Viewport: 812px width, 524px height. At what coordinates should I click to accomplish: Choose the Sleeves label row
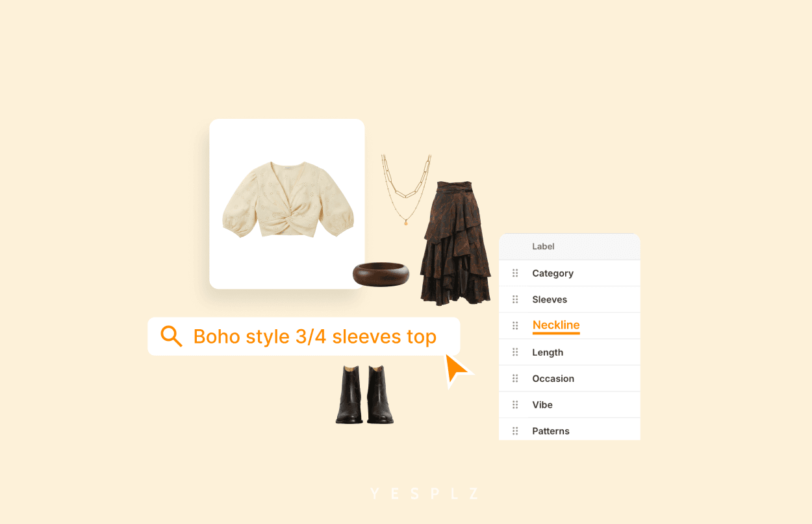[x=570, y=299]
